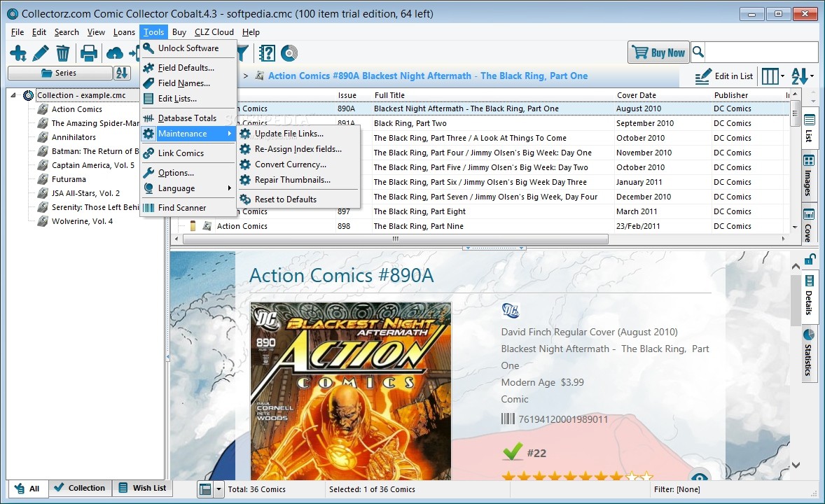This screenshot has height=504, width=825.
Task: Select Repair Thumbnails... submenu item
Action: tap(298, 180)
